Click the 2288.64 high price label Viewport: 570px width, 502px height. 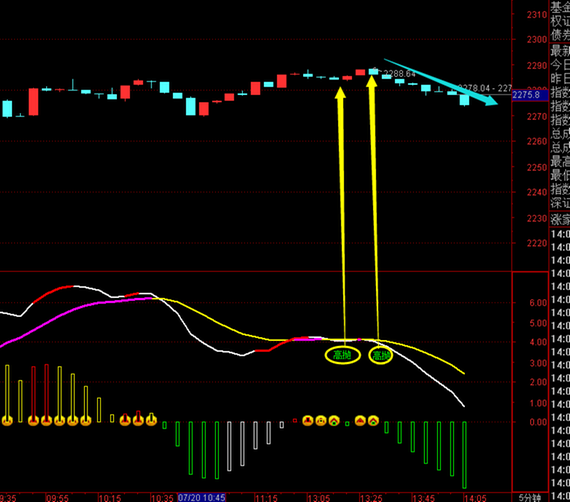coord(400,74)
